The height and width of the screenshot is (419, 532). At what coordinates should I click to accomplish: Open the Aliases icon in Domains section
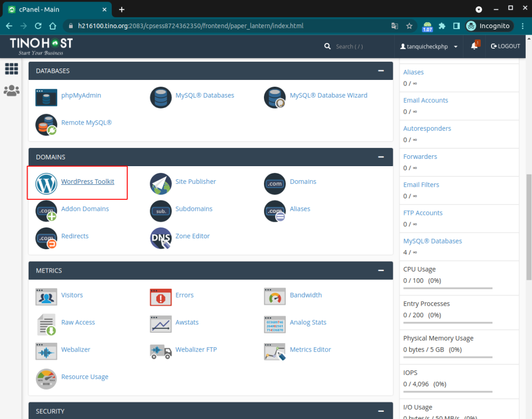(275, 211)
